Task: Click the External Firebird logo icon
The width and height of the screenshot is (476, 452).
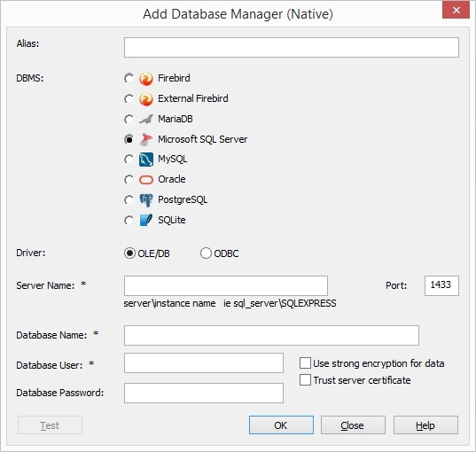Action: pyautogui.click(x=146, y=99)
